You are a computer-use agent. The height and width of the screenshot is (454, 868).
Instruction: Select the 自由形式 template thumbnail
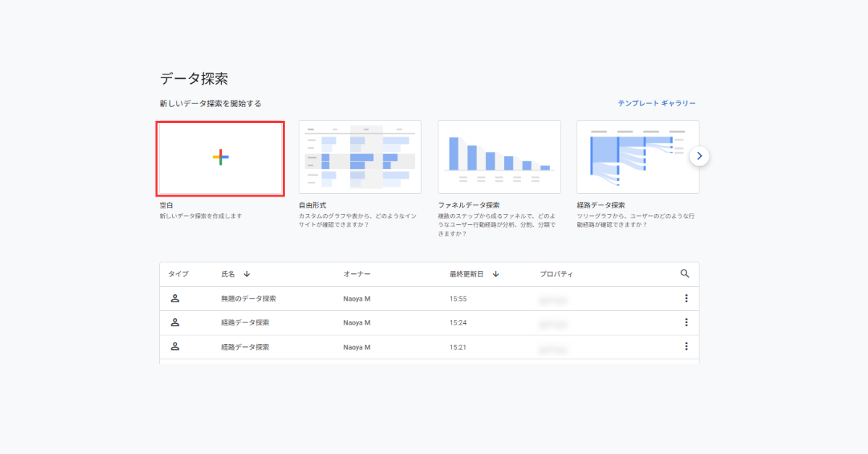[x=359, y=157]
